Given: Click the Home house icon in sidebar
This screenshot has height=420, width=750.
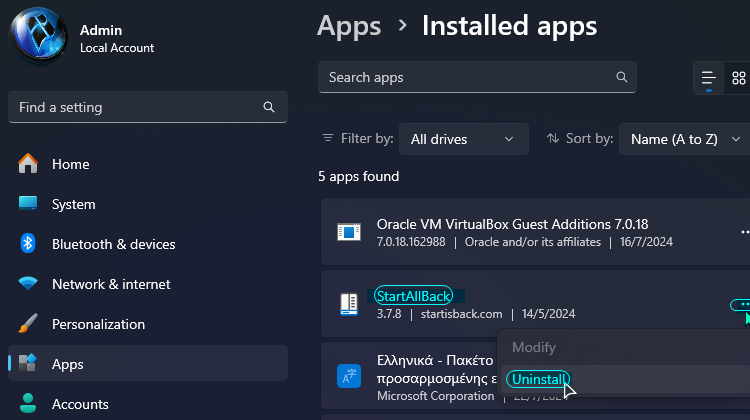Looking at the screenshot, I should pos(28,164).
